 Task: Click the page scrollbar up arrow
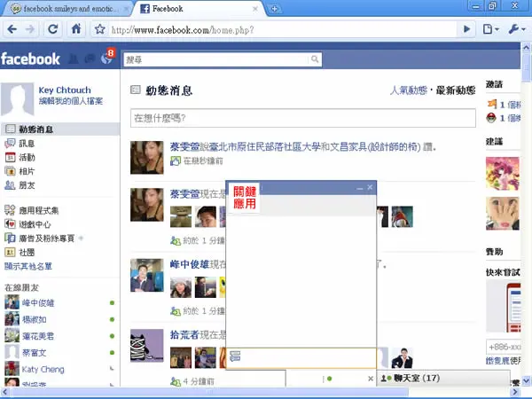click(526, 47)
